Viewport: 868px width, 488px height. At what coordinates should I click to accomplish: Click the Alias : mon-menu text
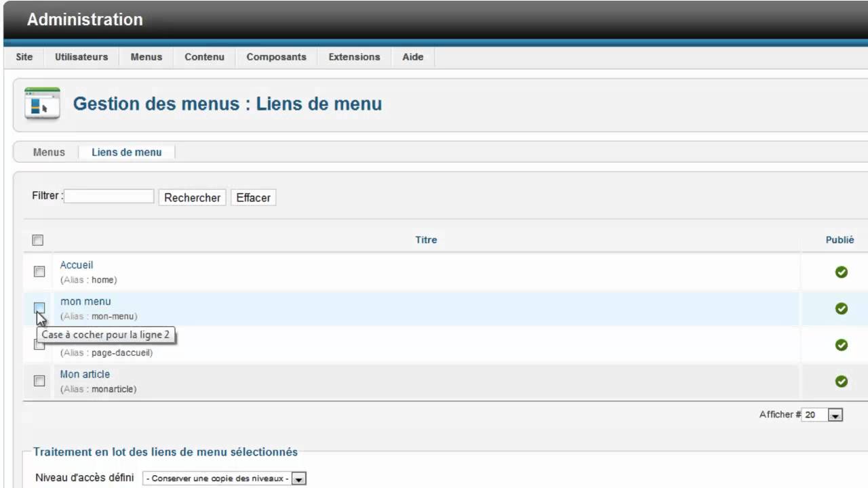coord(99,317)
